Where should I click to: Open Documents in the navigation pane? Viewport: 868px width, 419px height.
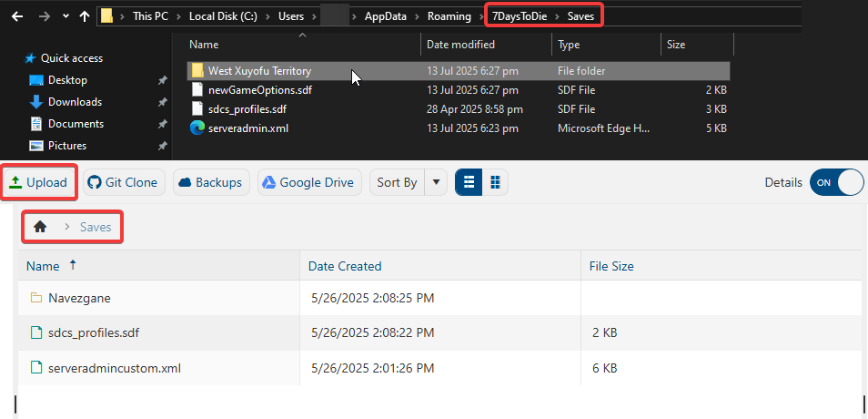pos(76,124)
